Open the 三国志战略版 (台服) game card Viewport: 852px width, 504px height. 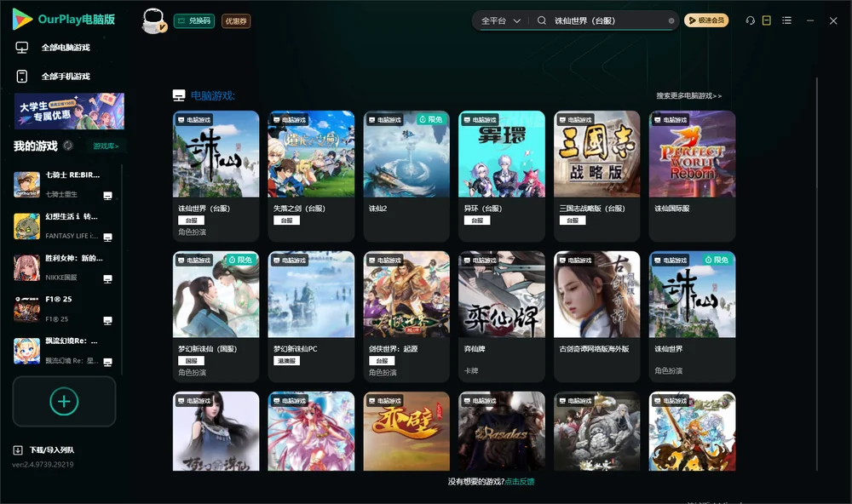(597, 176)
